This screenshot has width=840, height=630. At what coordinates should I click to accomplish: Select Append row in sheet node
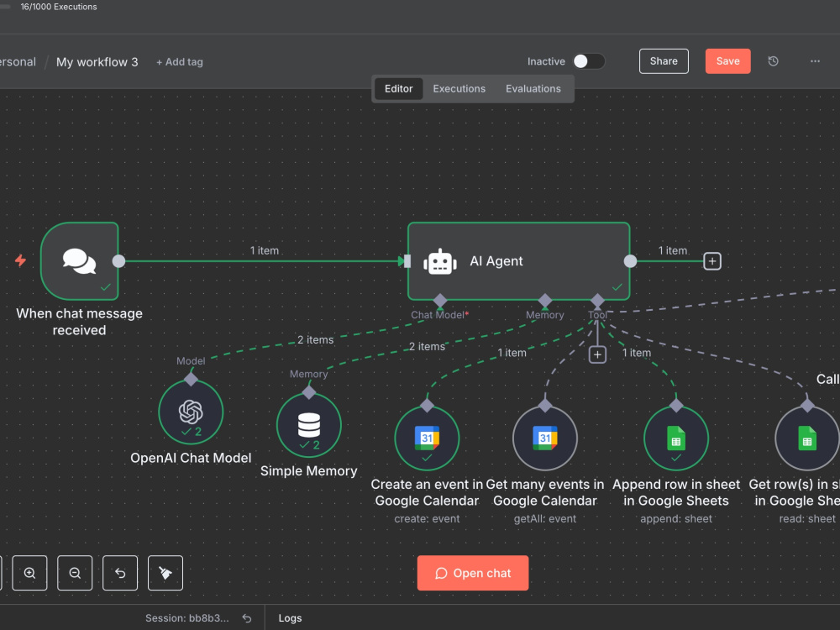[x=676, y=438]
